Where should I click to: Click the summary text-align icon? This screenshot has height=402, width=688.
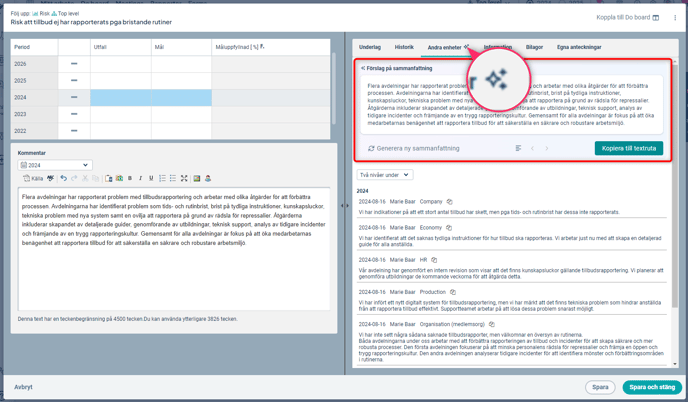[518, 148]
